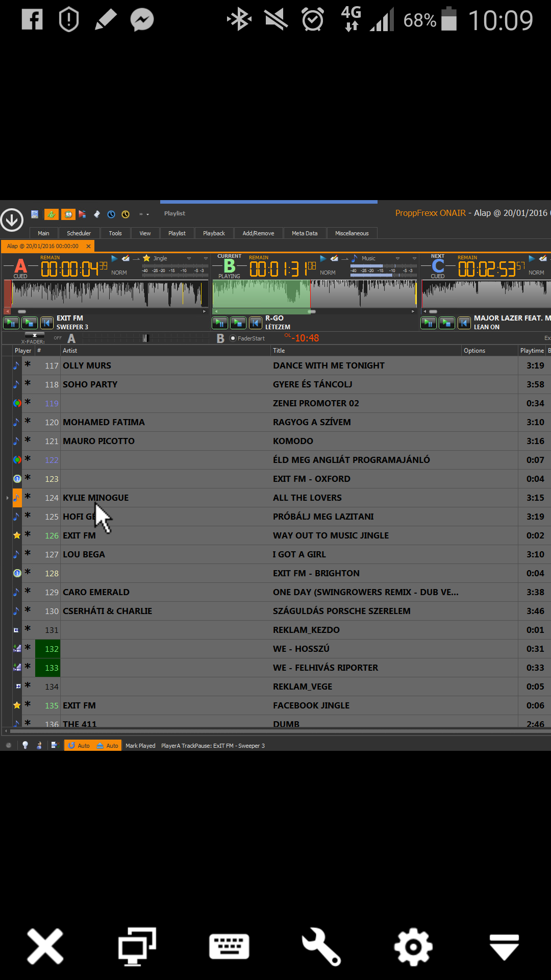Click the orange note icon on row 124
This screenshot has height=980, width=551.
point(17,497)
